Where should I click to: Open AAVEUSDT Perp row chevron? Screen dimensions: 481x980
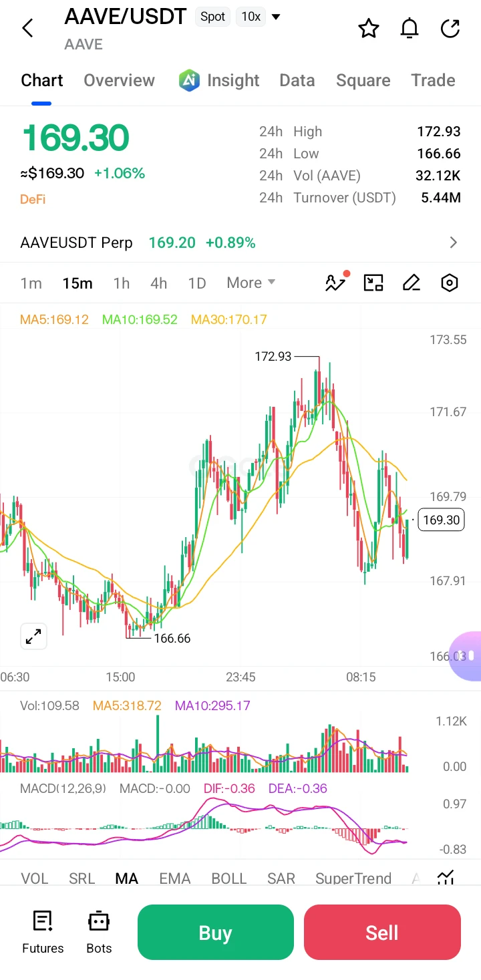454,242
